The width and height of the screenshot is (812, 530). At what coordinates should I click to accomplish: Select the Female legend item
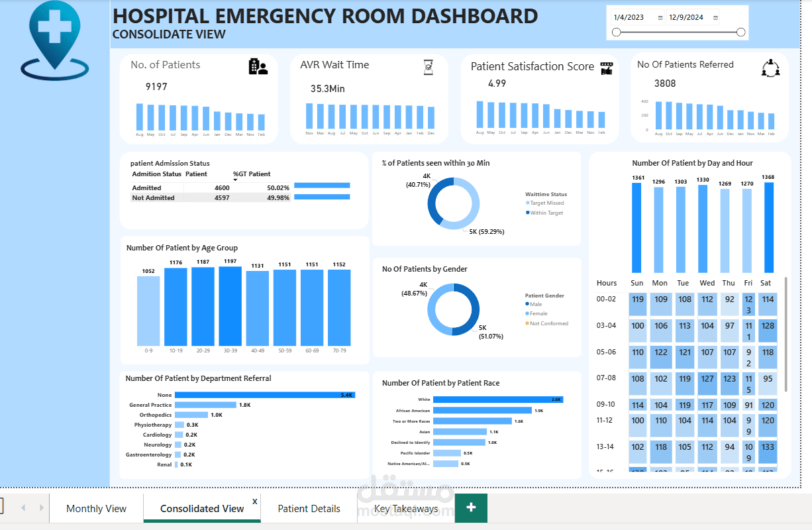pyautogui.click(x=536, y=313)
